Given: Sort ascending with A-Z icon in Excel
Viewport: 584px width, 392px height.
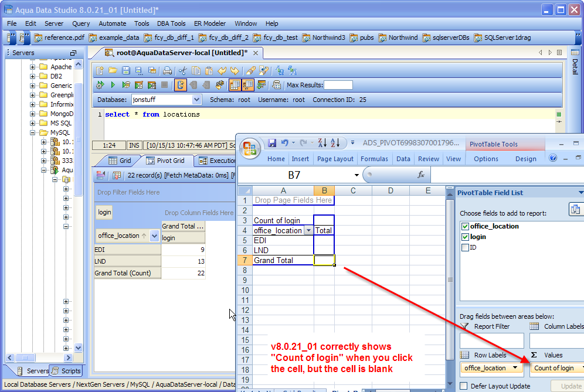Looking at the screenshot, I should pos(335,142).
